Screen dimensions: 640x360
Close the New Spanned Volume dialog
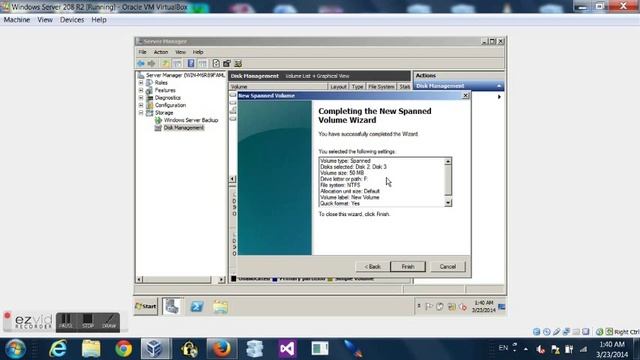tap(465, 96)
